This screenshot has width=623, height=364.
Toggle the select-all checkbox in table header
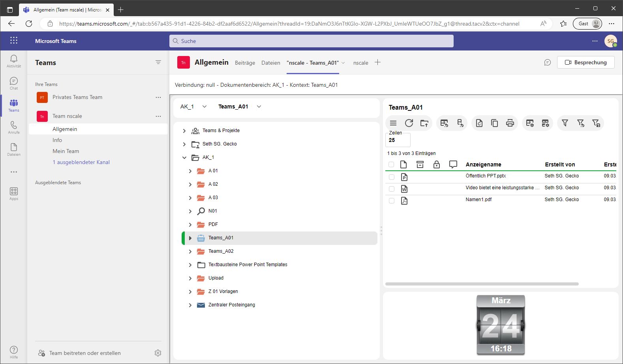click(391, 164)
